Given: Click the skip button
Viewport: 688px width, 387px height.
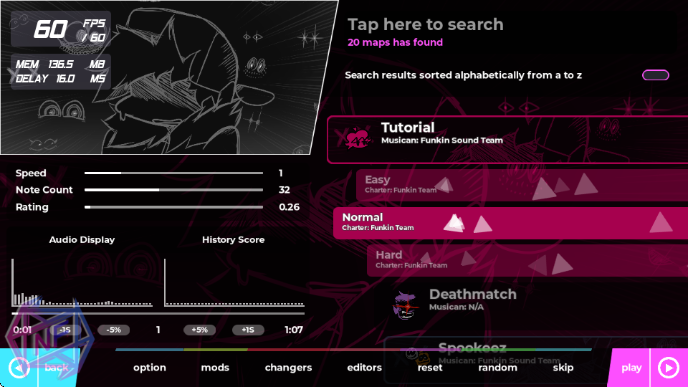Looking at the screenshot, I should coord(563,368).
